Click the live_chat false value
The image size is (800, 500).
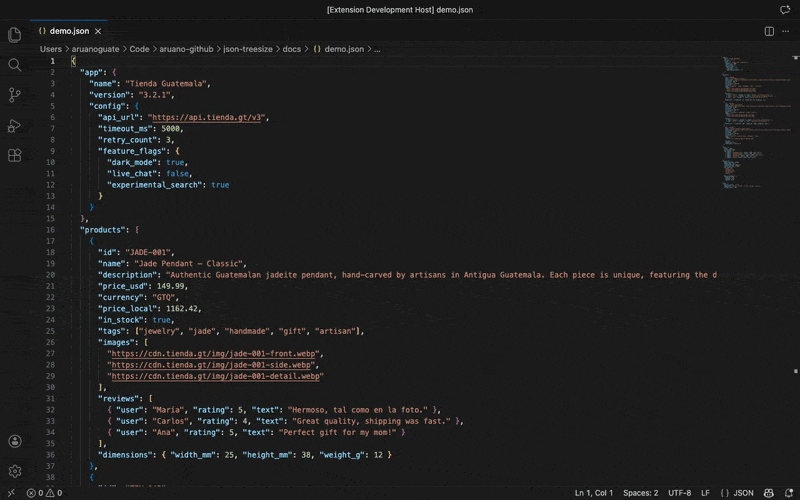[x=177, y=173]
